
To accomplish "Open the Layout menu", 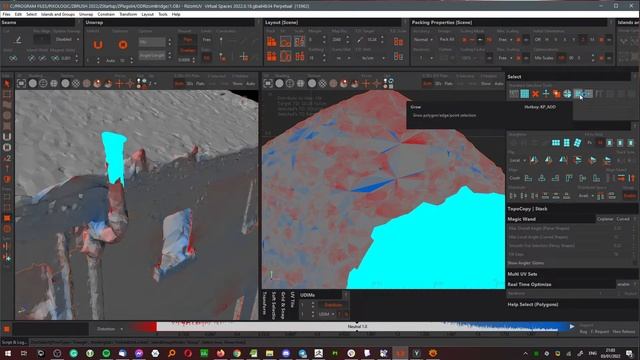I will point(147,14).
